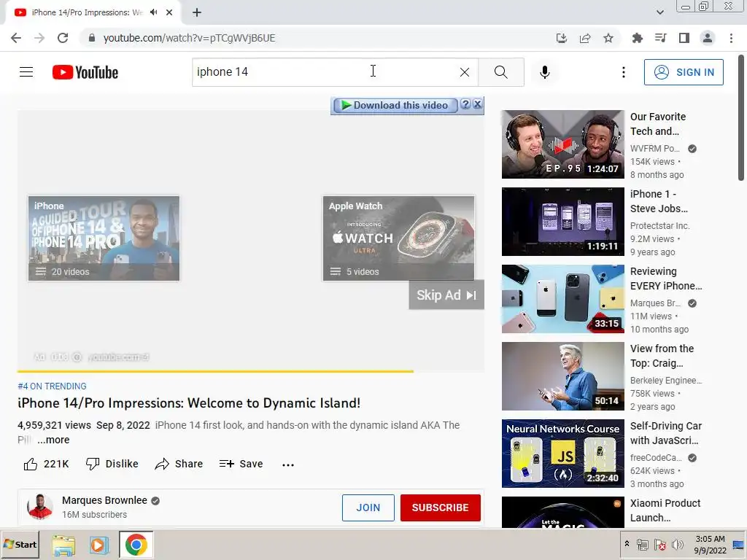Open File Explorer from taskbar
The height and width of the screenshot is (560, 747).
point(63,545)
